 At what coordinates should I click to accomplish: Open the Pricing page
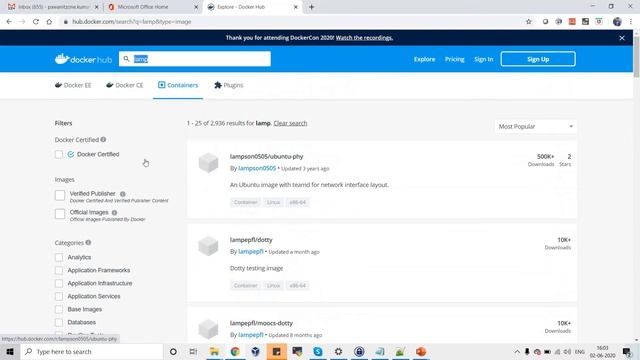tap(454, 59)
